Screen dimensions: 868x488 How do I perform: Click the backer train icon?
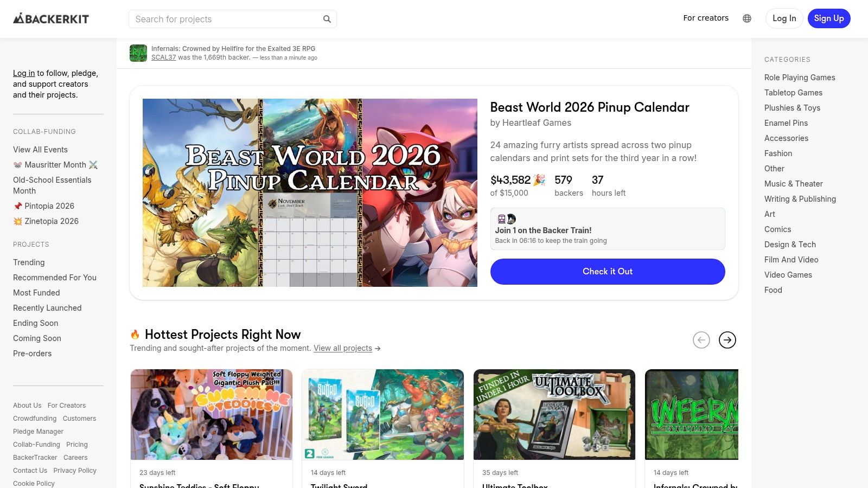coord(501,219)
